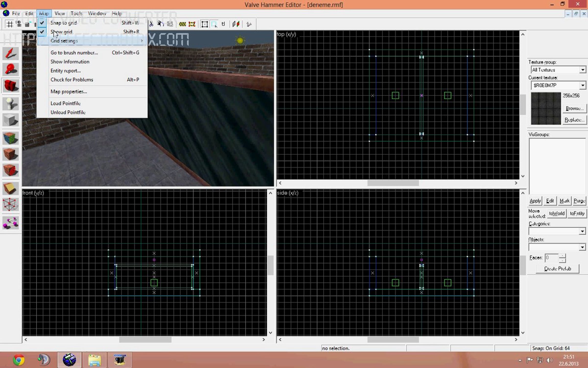
Task: Choose Show Information from Map menu
Action: [92, 62]
